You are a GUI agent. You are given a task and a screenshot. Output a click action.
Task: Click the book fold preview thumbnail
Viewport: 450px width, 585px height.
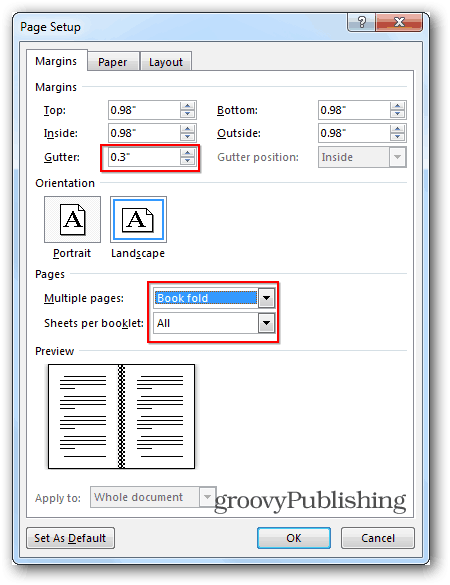pos(121,416)
